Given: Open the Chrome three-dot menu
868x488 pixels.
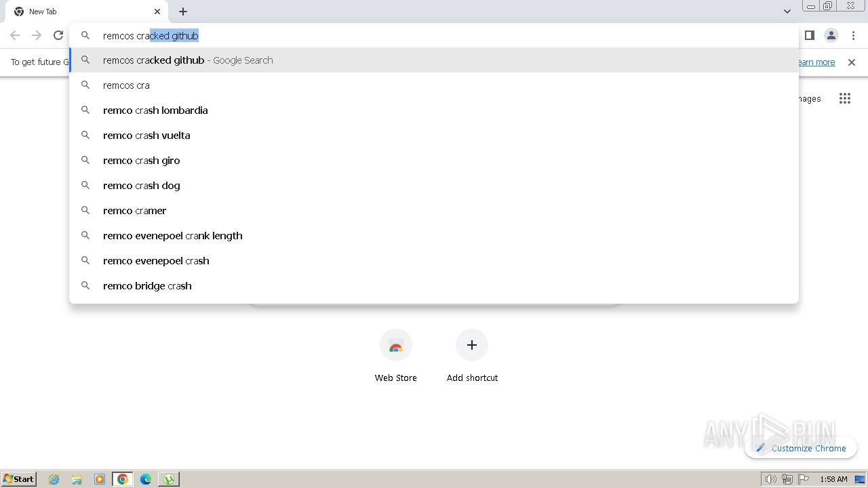Looking at the screenshot, I should point(853,35).
